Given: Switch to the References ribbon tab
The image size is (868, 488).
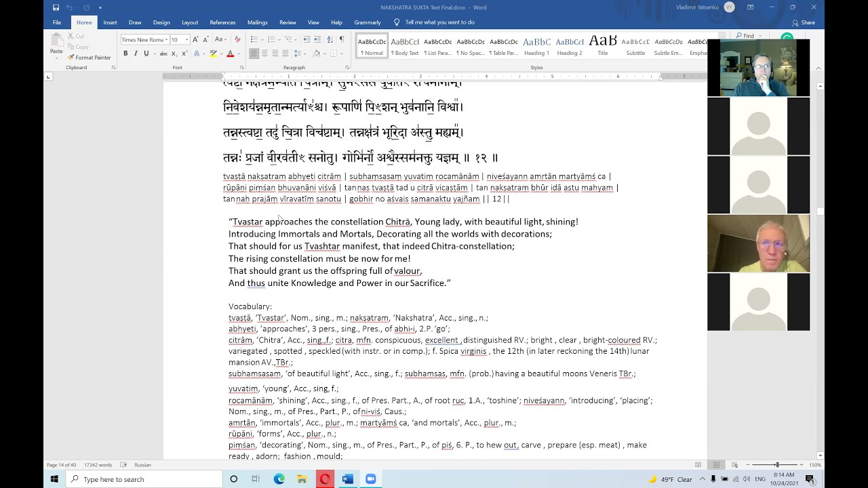Looking at the screenshot, I should click(x=222, y=22).
